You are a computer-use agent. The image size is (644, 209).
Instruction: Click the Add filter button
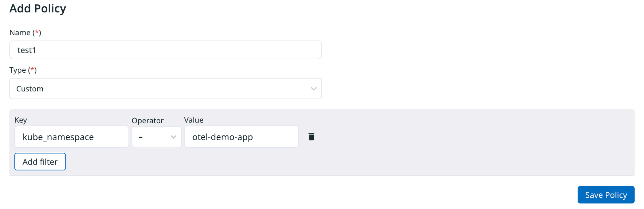40,162
